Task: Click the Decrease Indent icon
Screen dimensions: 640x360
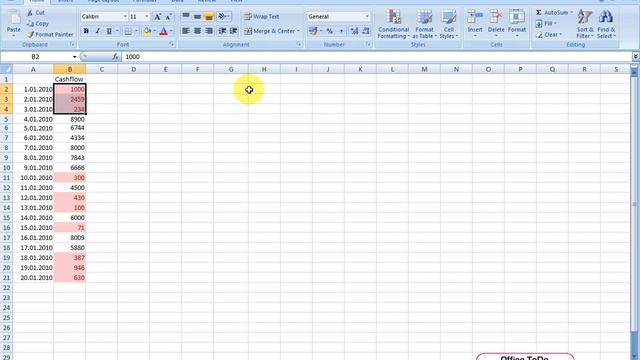Action: coord(222,31)
